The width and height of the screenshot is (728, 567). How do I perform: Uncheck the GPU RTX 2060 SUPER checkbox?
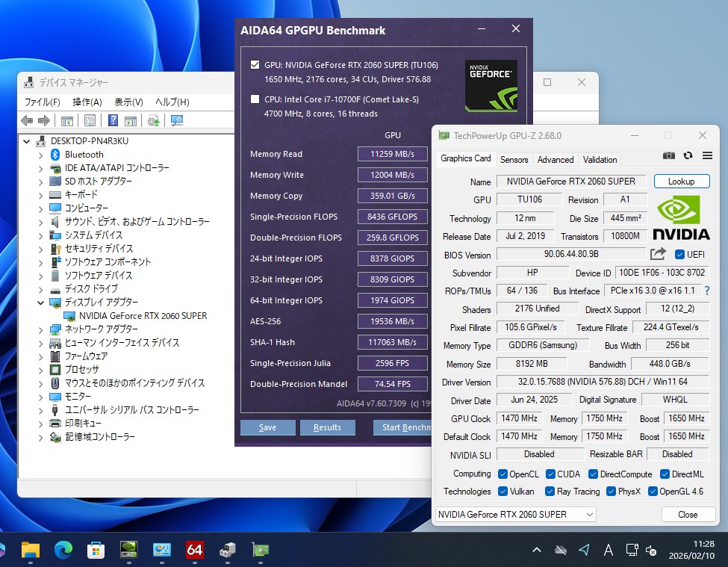(255, 65)
